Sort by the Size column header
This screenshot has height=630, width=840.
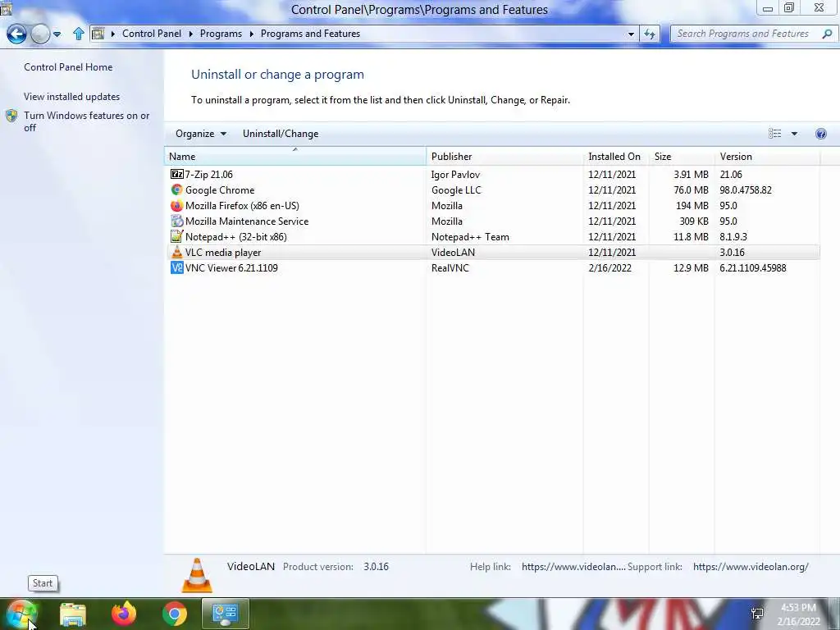681,157
